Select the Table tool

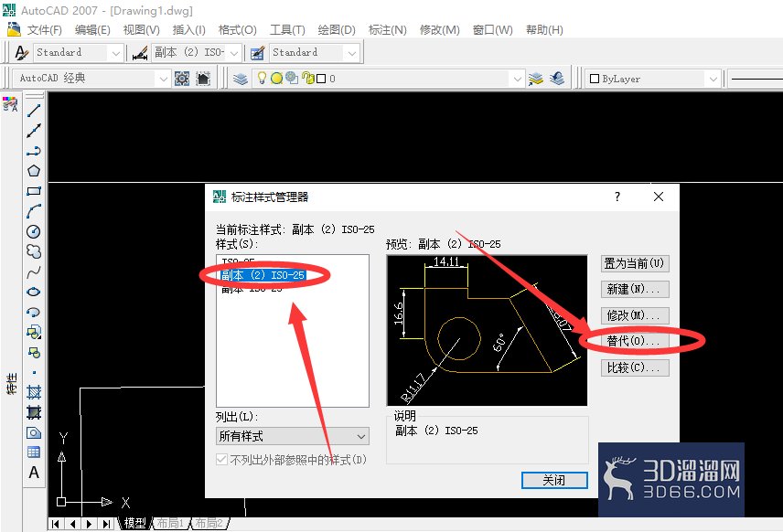coord(34,452)
